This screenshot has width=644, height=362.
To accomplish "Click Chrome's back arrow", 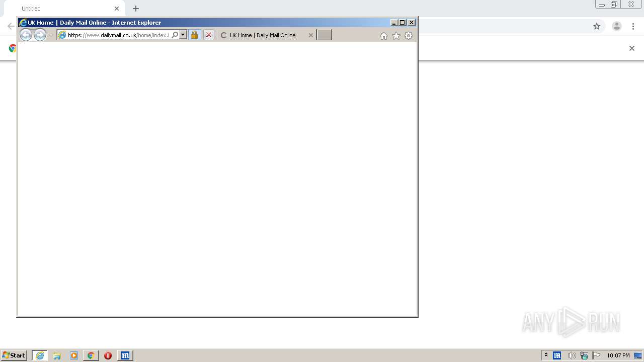I will [x=11, y=26].
